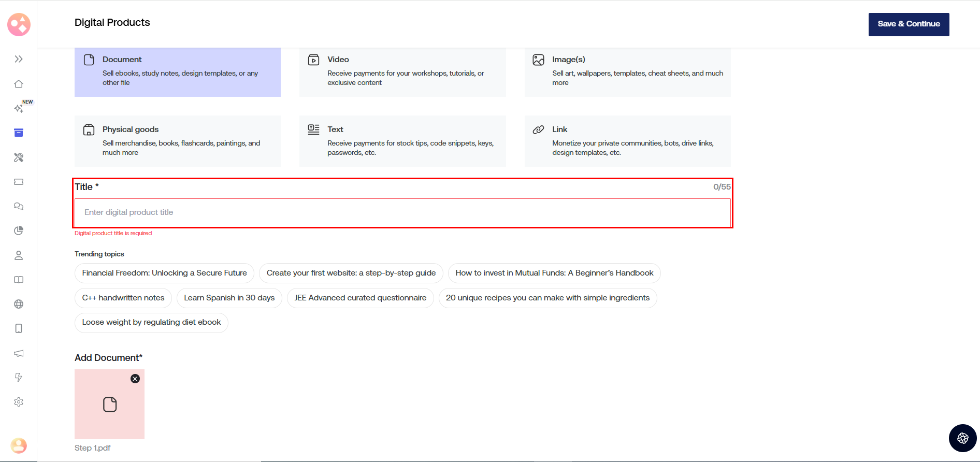Image resolution: width=980 pixels, height=462 pixels.
Task: Open the pie chart analytics icon
Action: [x=19, y=230]
